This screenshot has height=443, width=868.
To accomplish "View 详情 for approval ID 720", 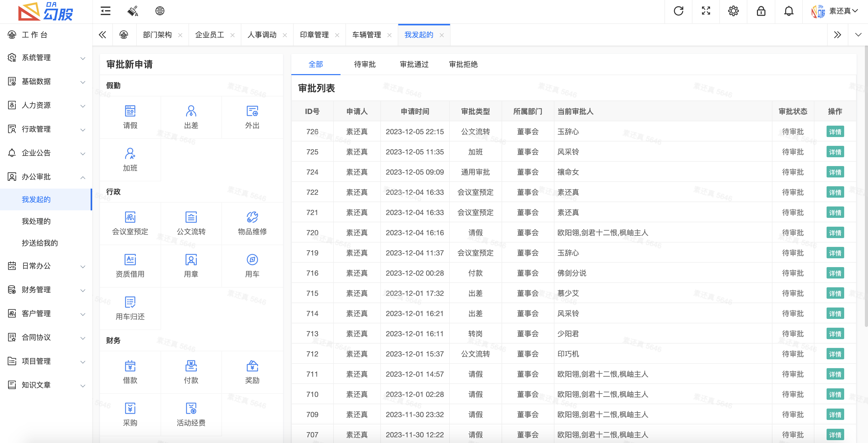I will [x=835, y=233].
